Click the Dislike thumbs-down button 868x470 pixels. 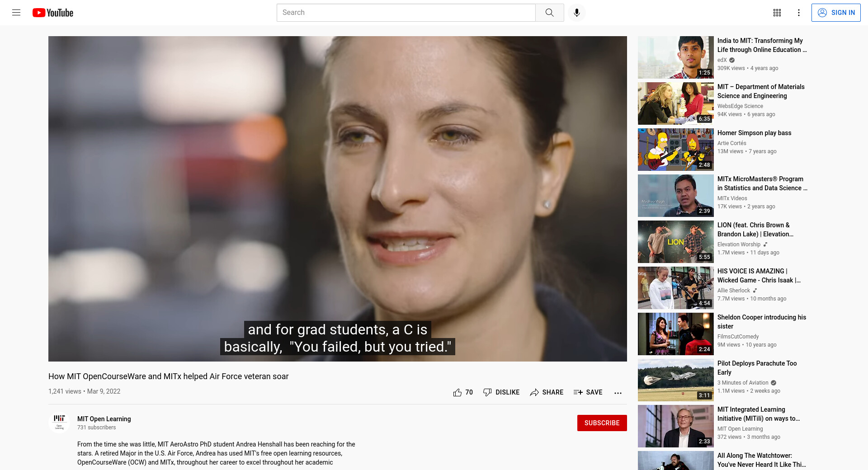click(501, 392)
